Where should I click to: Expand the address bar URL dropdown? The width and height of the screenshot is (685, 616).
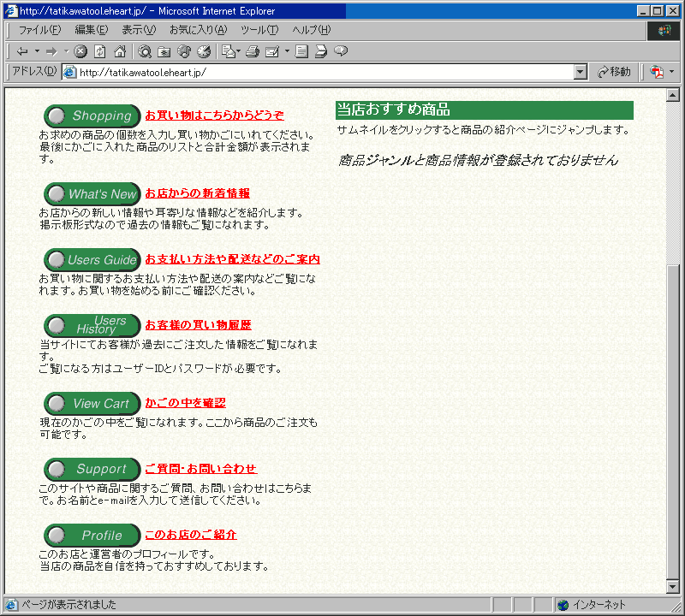[580, 72]
